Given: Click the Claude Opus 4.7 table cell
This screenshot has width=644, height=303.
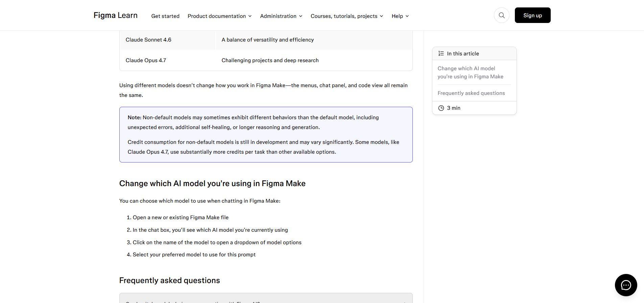Looking at the screenshot, I should pos(167,60).
